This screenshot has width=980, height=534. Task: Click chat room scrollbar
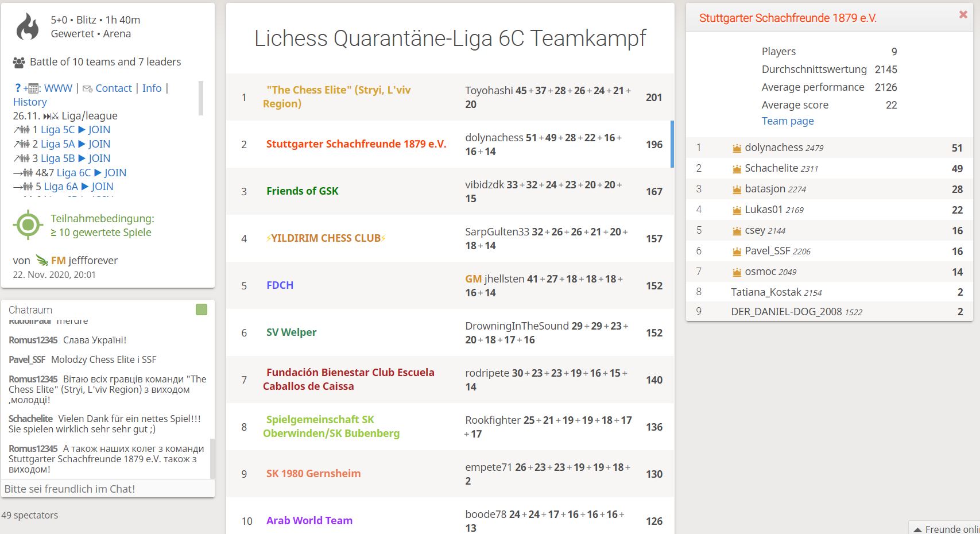click(212, 458)
